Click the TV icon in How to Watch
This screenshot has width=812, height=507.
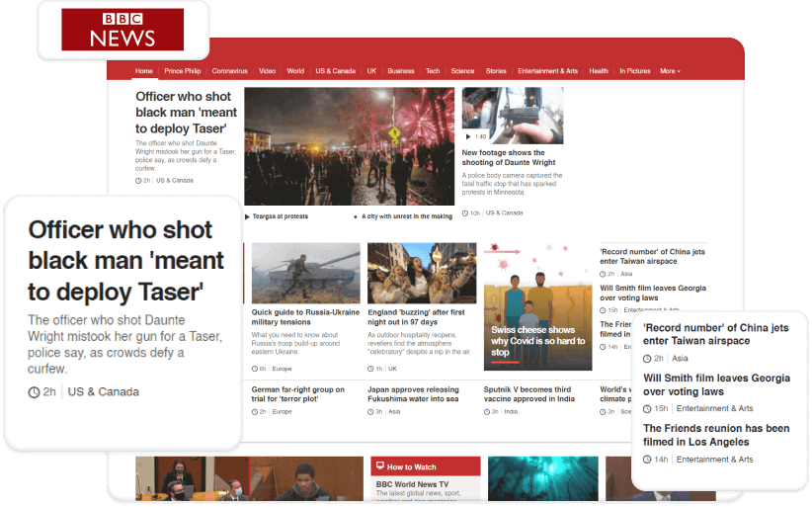coord(380,465)
